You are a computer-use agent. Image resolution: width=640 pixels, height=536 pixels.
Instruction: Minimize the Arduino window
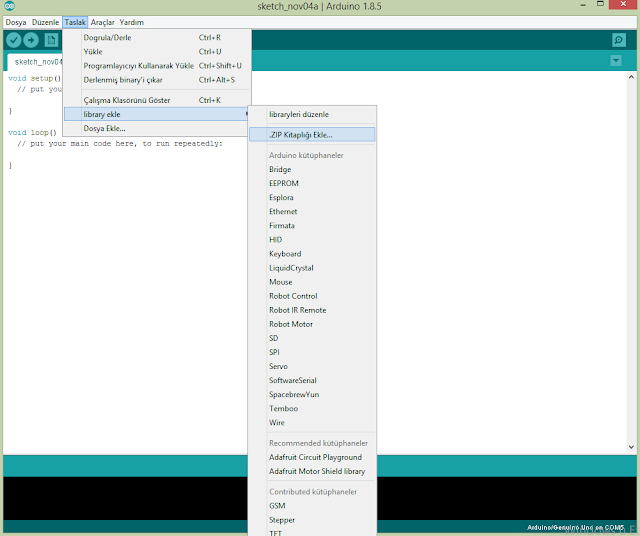pos(583,5)
